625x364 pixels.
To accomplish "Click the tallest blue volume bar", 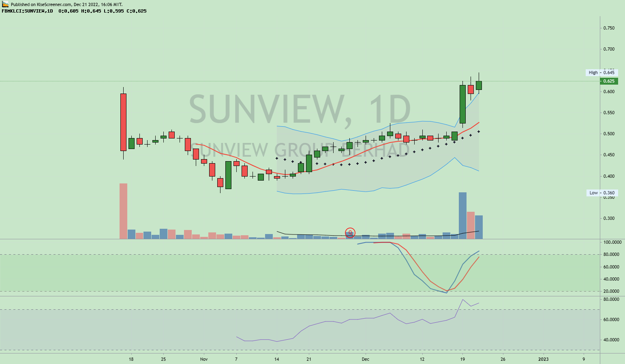I will pos(462,215).
